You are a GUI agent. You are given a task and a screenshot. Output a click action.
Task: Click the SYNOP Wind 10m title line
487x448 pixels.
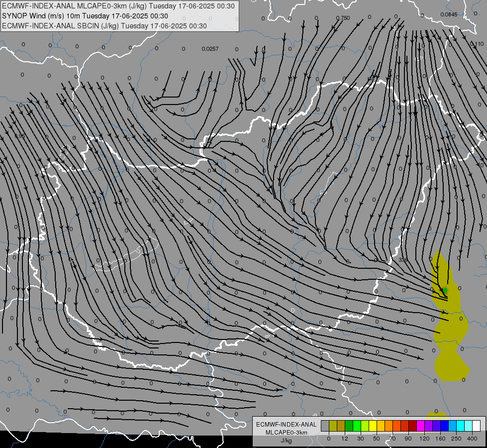point(85,16)
